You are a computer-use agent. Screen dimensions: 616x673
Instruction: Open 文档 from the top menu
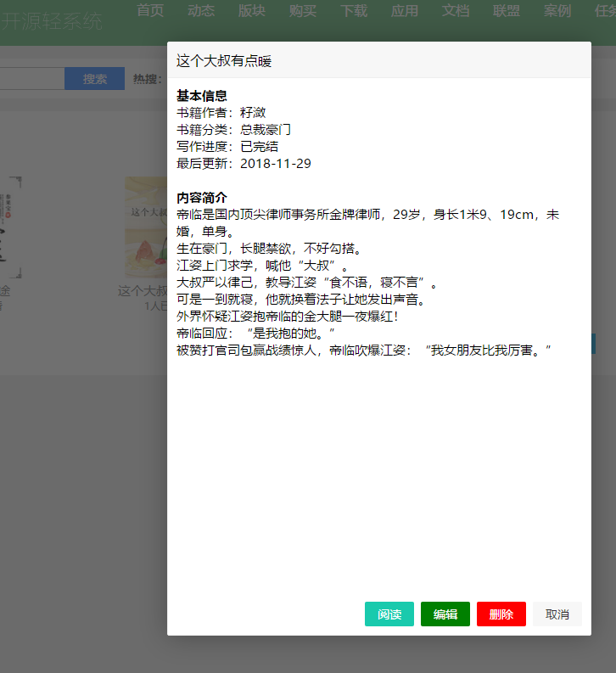pyautogui.click(x=456, y=11)
